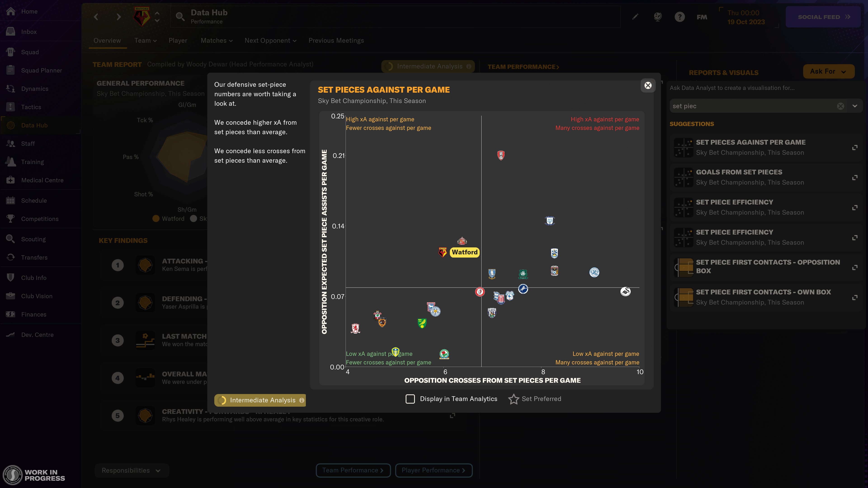868x488 pixels.
Task: Clear the set piec search field
Action: [840, 106]
